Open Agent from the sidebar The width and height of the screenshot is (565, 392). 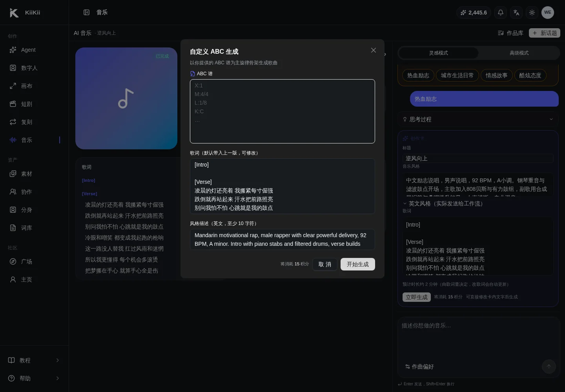[x=35, y=50]
